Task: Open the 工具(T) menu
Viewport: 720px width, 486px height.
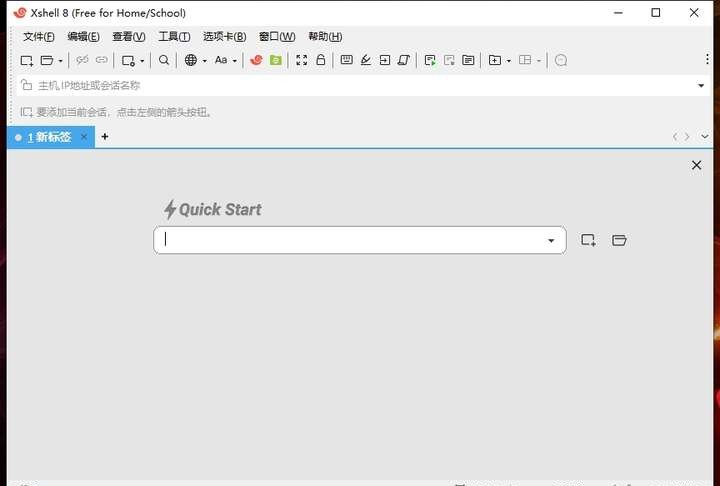Action: coord(174,36)
